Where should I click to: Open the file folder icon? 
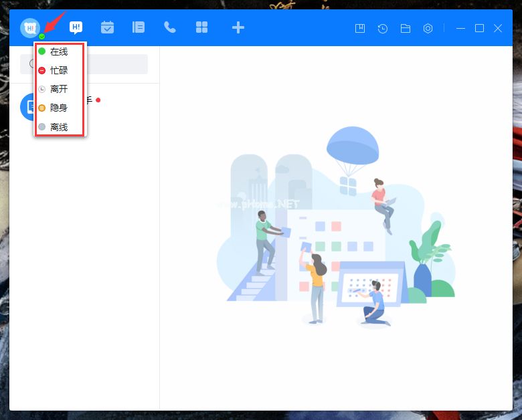[405, 28]
